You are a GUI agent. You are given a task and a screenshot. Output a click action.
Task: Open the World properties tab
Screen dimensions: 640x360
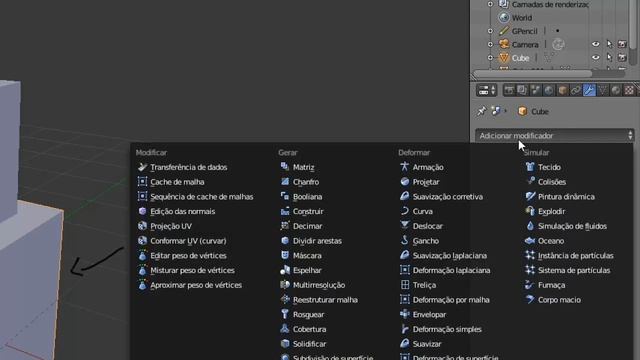(x=549, y=90)
